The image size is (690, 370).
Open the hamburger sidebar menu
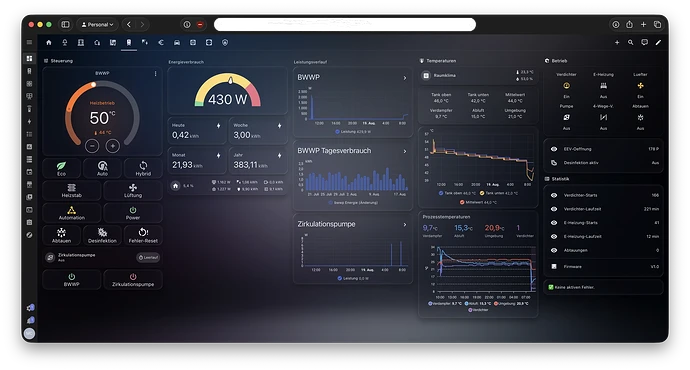click(29, 43)
